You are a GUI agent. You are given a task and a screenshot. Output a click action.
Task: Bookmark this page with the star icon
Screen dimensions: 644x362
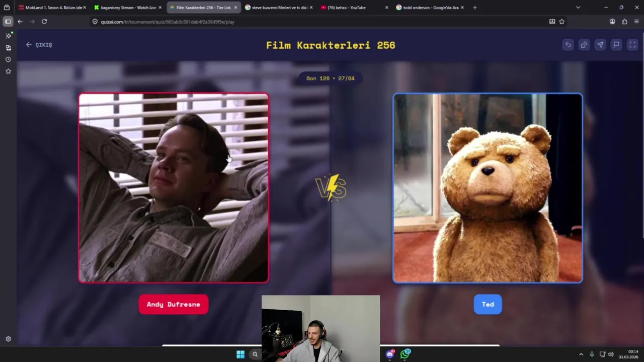pos(561,22)
